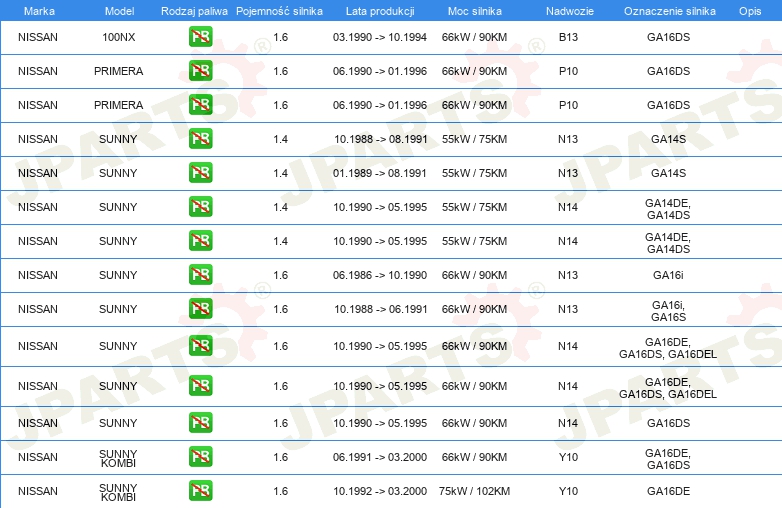Image resolution: width=782 pixels, height=508 pixels.
Task: Select the date range 10.1988 -> 08.1991
Action: [x=381, y=139]
